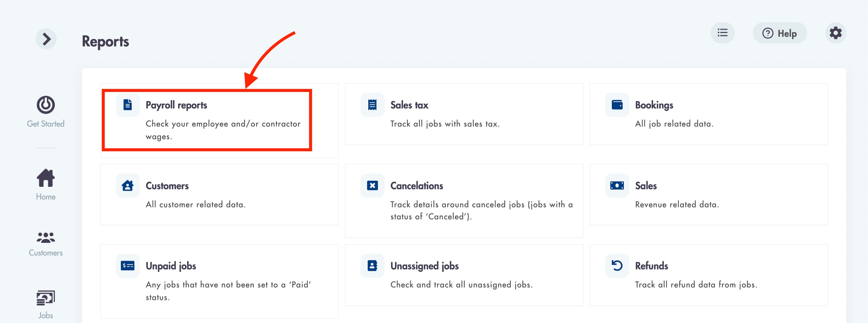Click the question mark icon in Help
Viewport: 868px width, 323px height.
(x=768, y=33)
